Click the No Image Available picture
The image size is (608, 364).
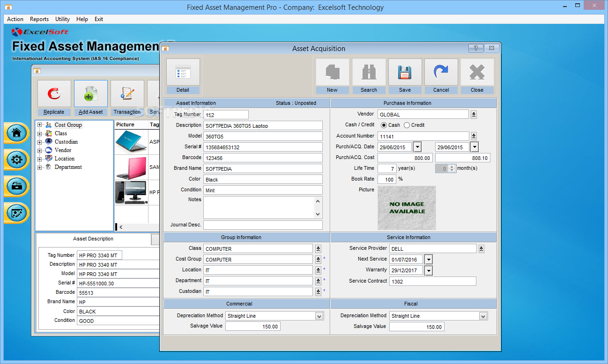pyautogui.click(x=407, y=208)
